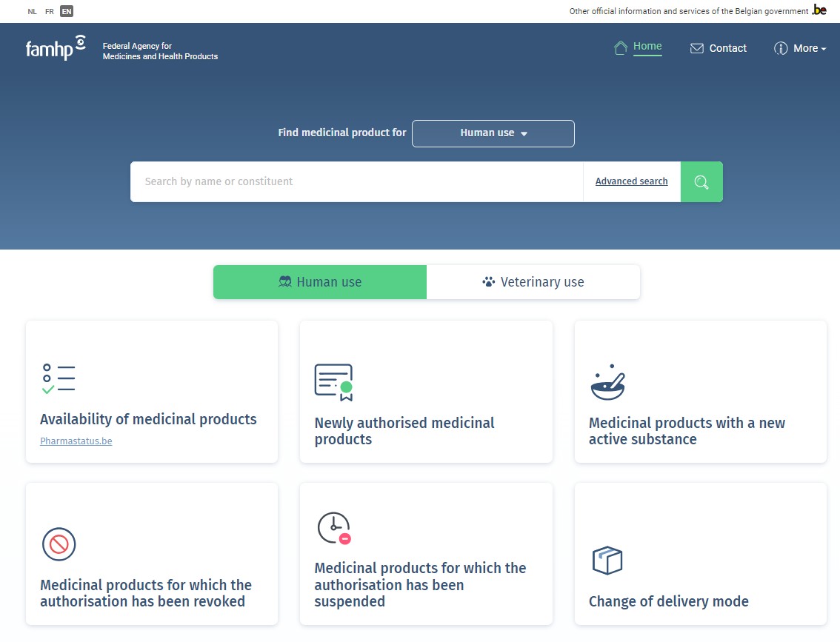Viewport: 840px width, 642px height.
Task: Click the More info circle icon
Action: [x=781, y=48]
